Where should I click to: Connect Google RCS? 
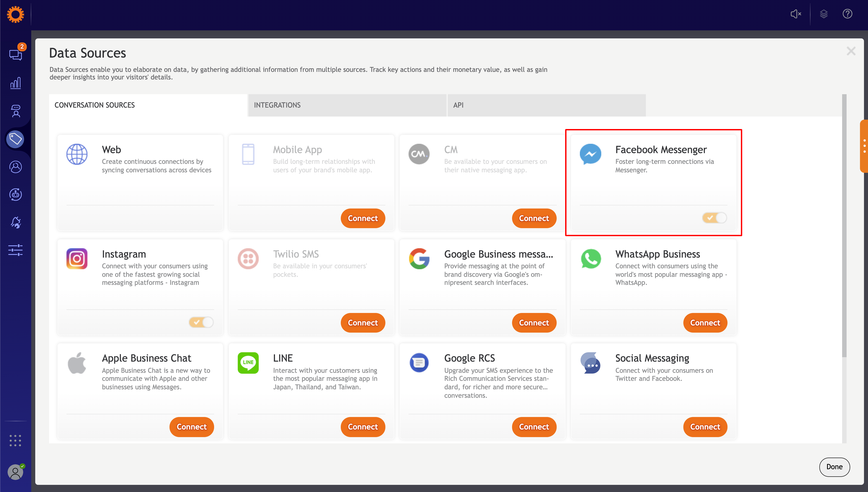(534, 427)
